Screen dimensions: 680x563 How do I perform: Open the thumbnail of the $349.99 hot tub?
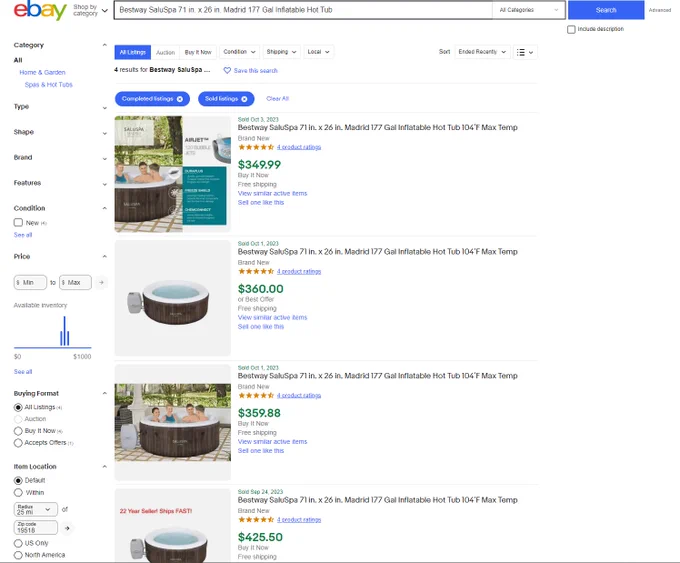click(x=173, y=174)
